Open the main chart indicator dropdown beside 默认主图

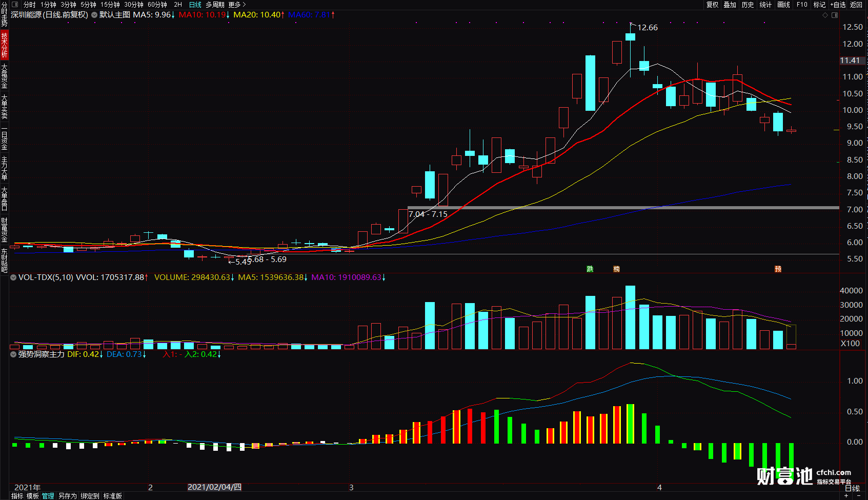tap(94, 15)
